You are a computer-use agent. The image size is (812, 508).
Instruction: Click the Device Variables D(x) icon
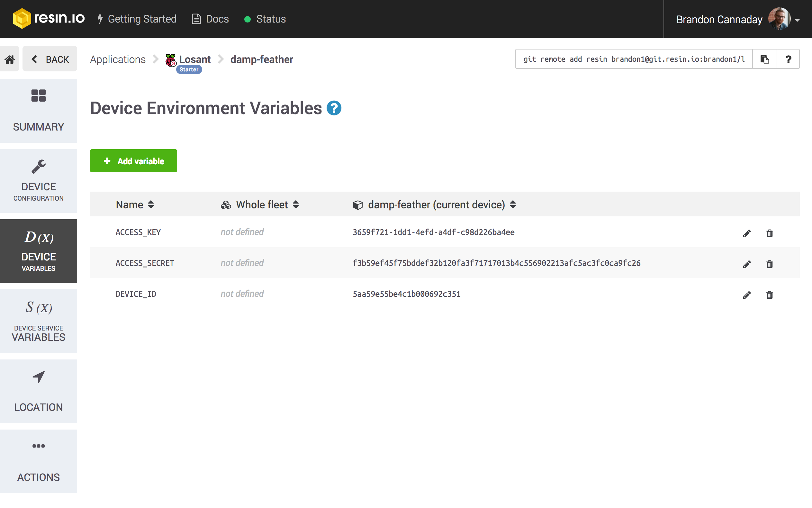coord(38,237)
